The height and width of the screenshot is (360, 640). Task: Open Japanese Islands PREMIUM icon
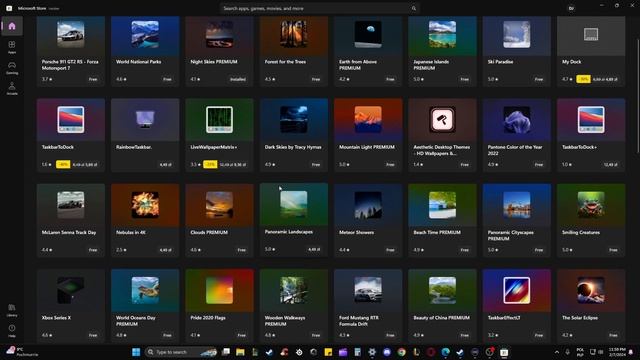point(442,34)
